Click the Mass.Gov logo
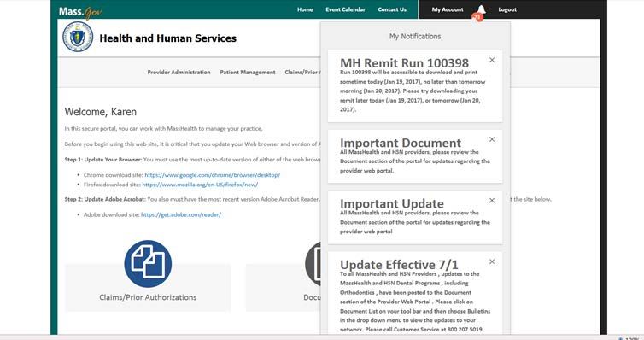The height and width of the screenshot is (340, 644). [x=80, y=12]
